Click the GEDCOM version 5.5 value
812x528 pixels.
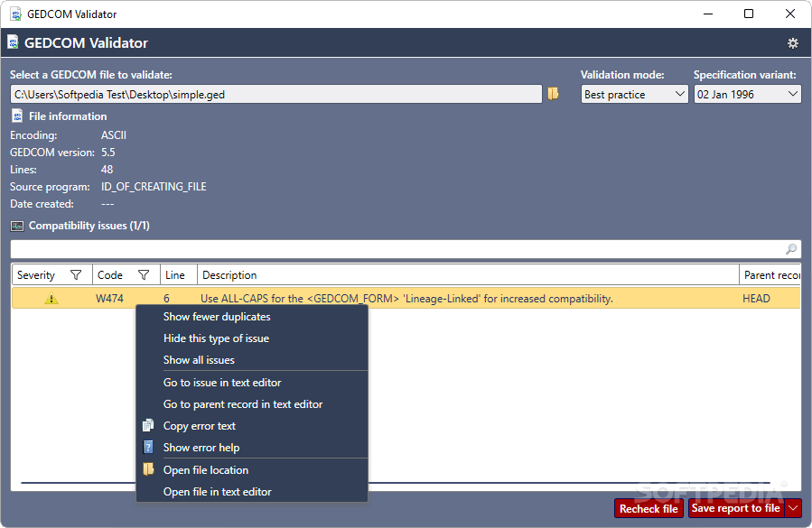click(x=108, y=153)
